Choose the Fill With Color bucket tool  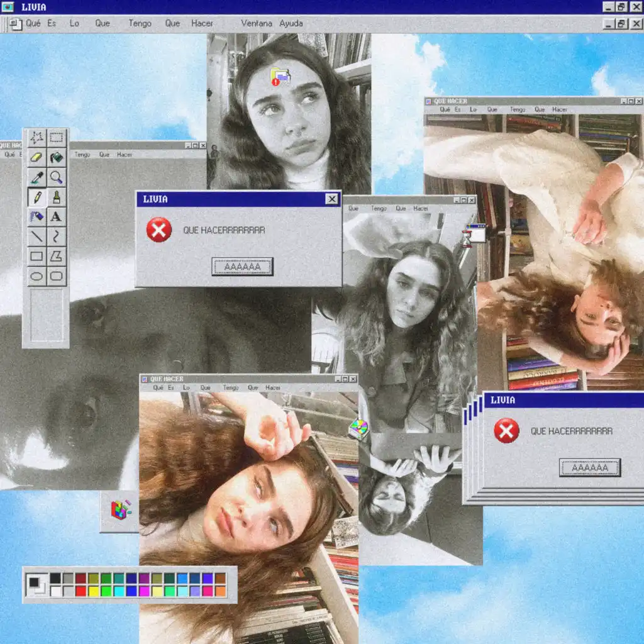tap(56, 157)
